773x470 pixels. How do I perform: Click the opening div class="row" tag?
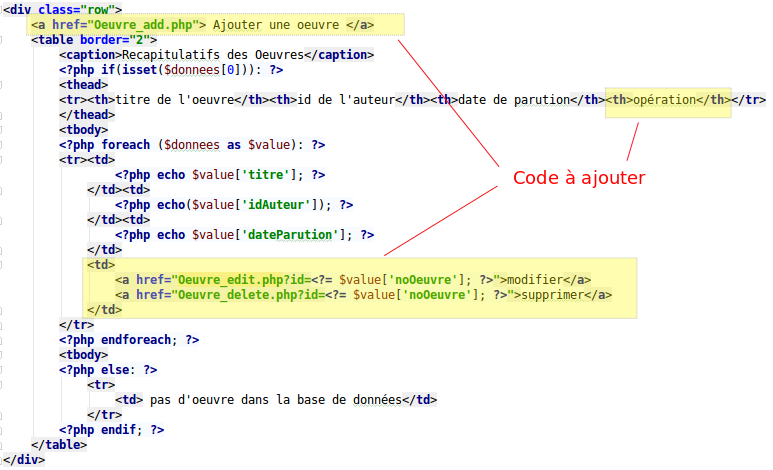(62, 9)
